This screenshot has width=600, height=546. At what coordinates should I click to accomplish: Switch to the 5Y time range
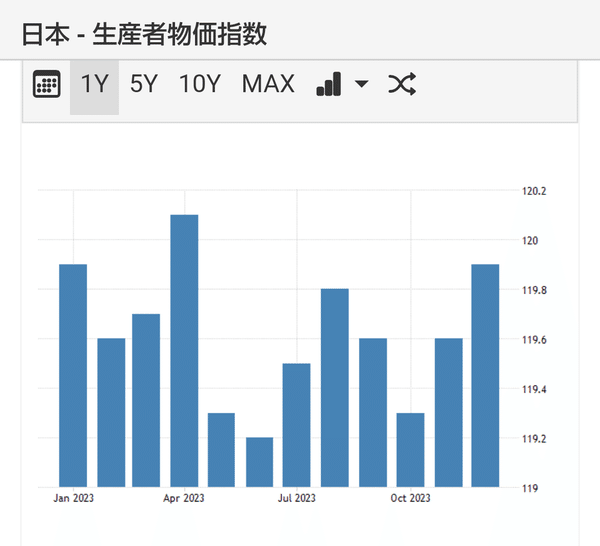tap(144, 84)
